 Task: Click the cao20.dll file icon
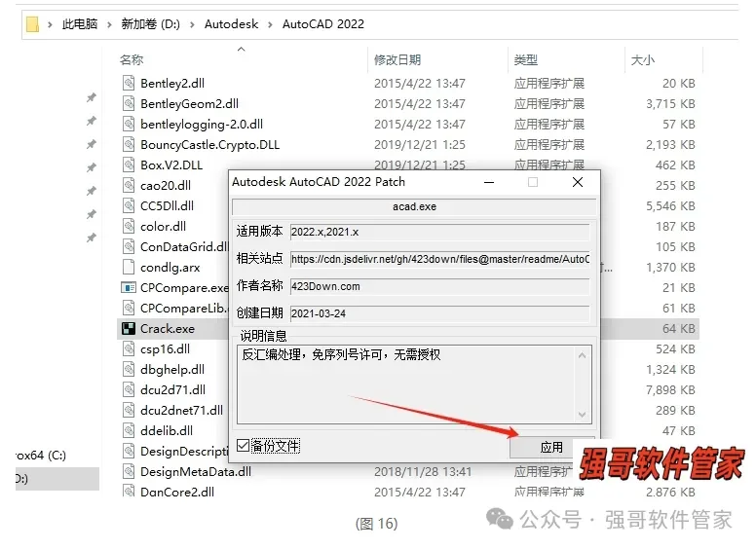[129, 185]
